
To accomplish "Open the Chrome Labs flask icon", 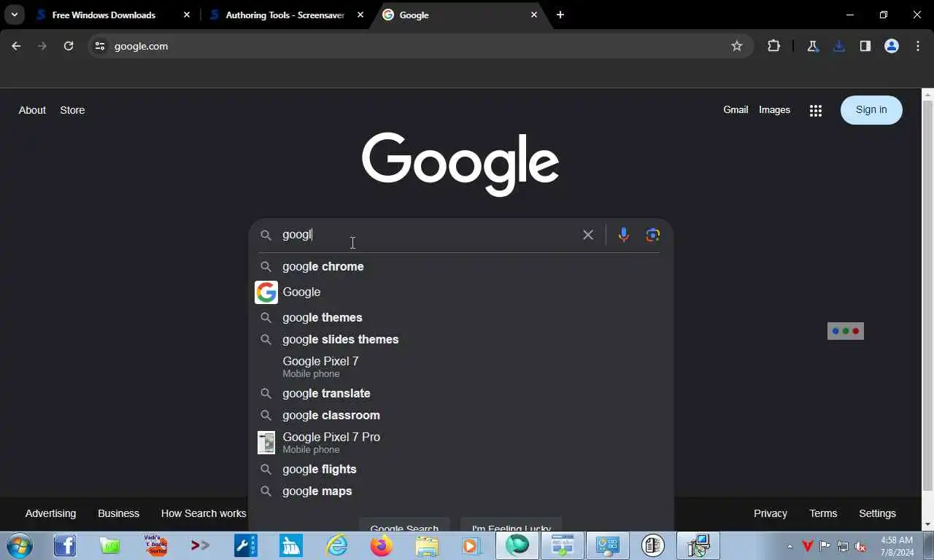I will [x=812, y=46].
